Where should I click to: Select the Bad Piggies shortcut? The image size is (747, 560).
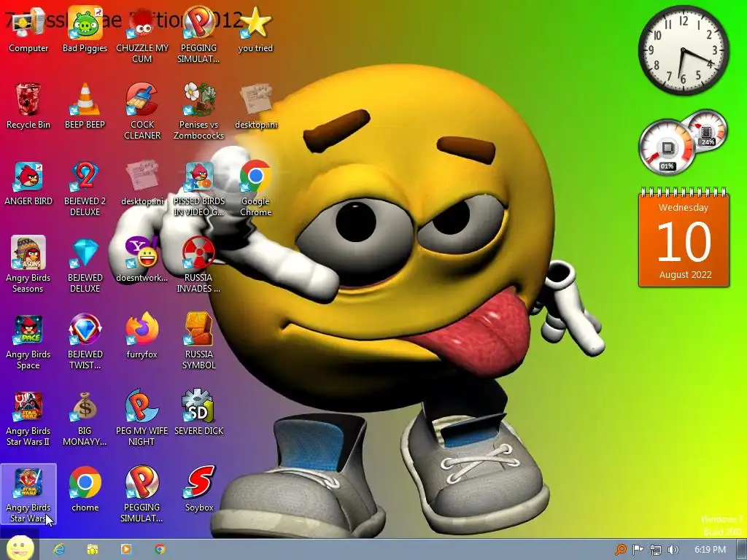[x=85, y=30]
